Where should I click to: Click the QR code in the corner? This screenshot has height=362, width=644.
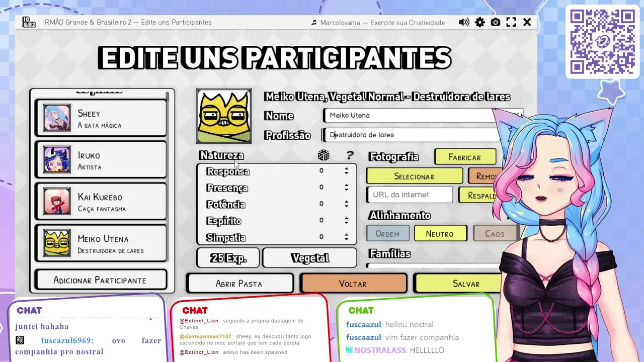pyautogui.click(x=602, y=42)
